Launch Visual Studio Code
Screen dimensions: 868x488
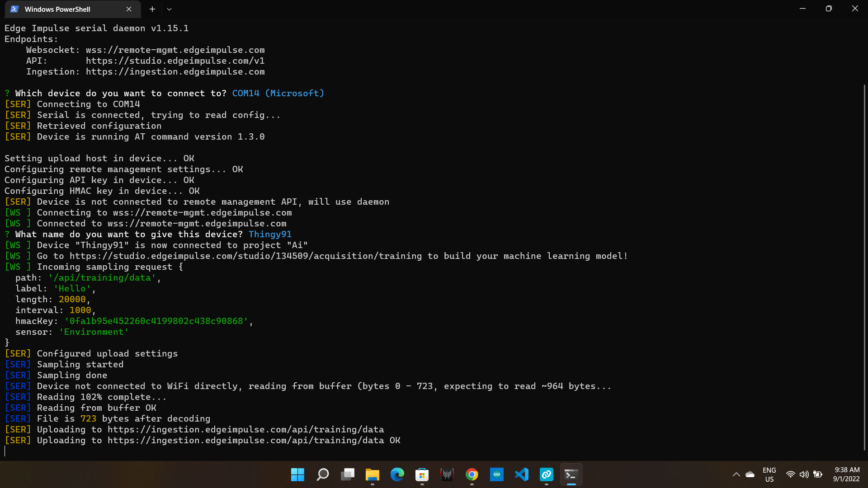click(522, 474)
